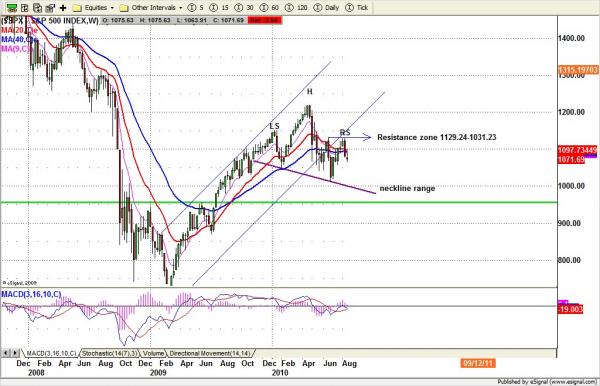Click the MA(9,C) legend label

pos(16,49)
